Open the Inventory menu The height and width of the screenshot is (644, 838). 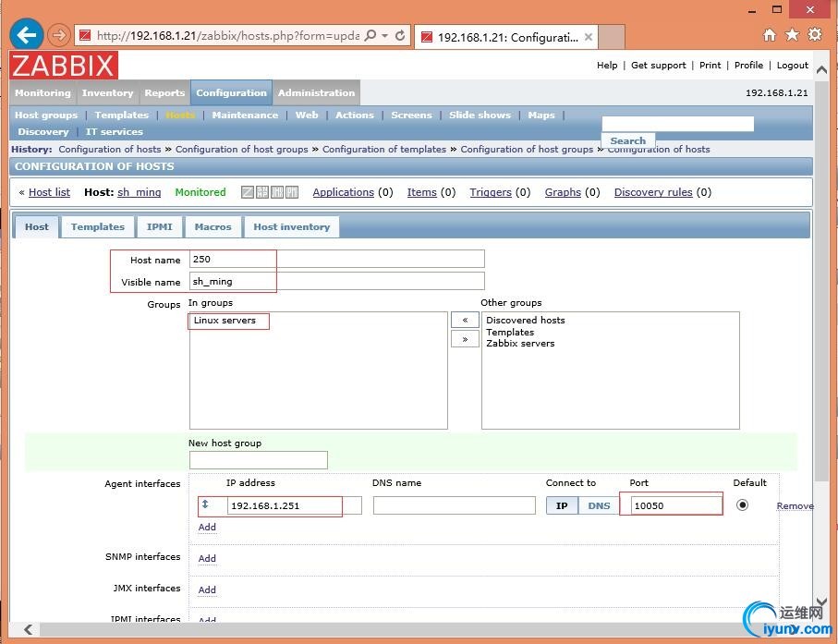click(x=107, y=93)
